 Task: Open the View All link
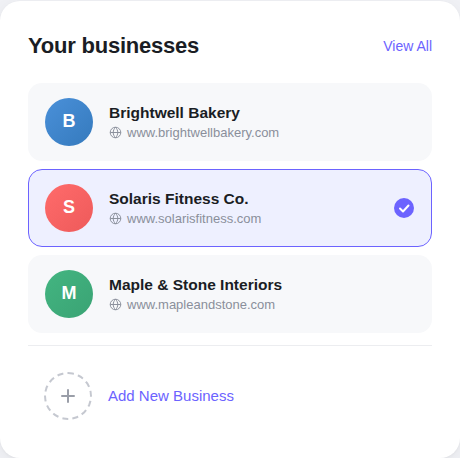pyautogui.click(x=407, y=46)
